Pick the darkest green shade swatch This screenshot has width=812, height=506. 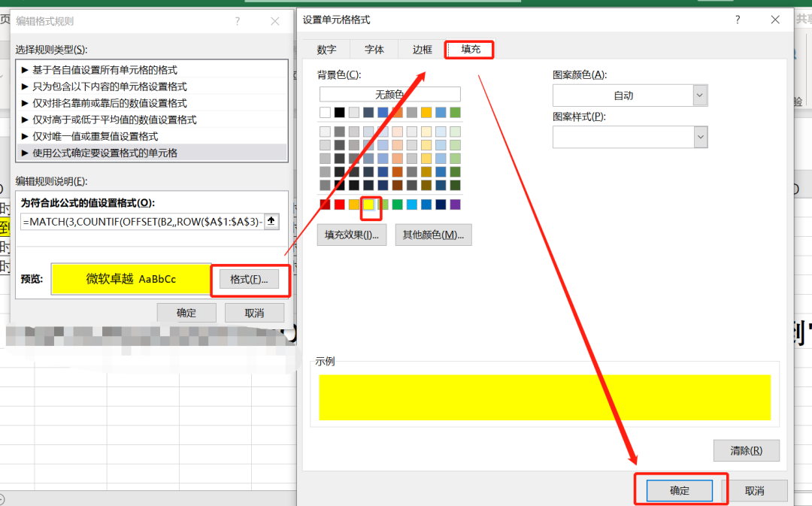pos(455,185)
